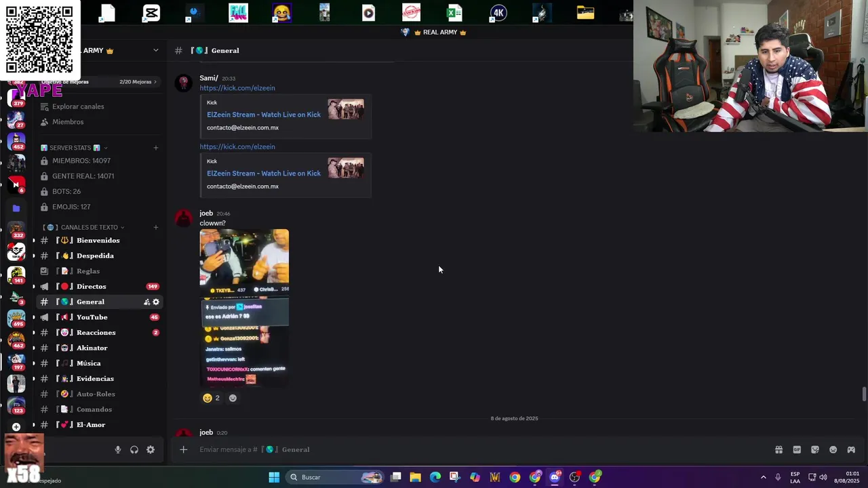This screenshot has width=868, height=488.
Task: Add channel to CANALES DE TEXTO category
Action: pos(156,227)
